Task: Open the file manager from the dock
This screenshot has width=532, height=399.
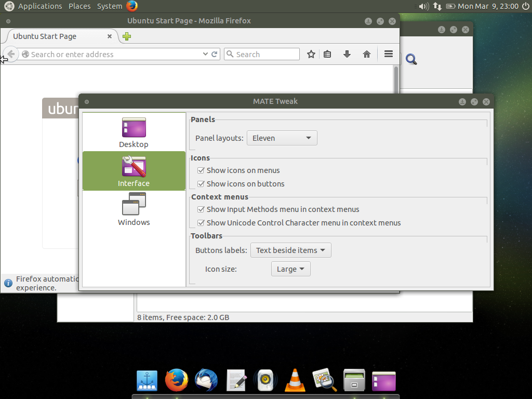Action: pyautogui.click(x=354, y=380)
